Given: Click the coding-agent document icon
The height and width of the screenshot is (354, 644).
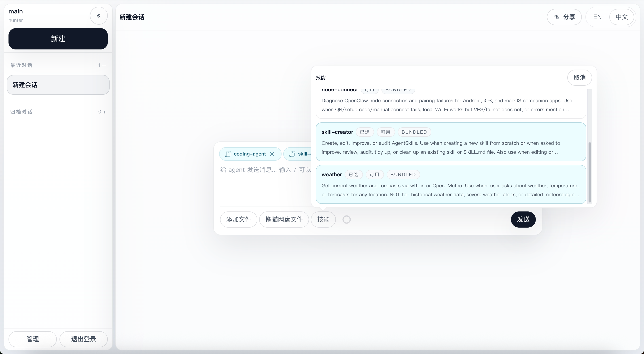Looking at the screenshot, I should [228, 154].
